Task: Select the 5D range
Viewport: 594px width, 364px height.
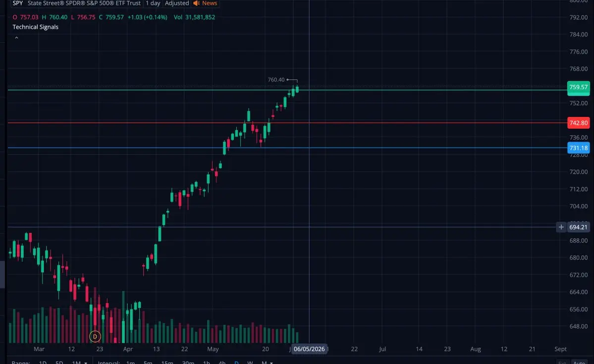Action: (x=59, y=363)
